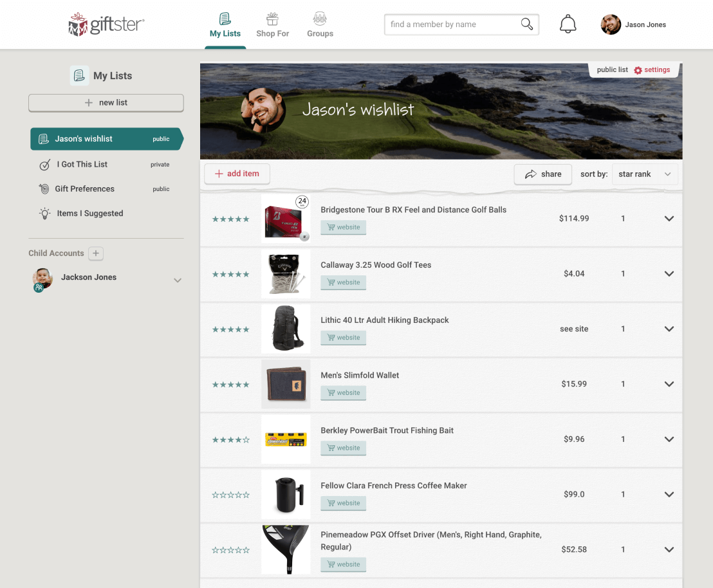Click the I Got This List checkmark icon
This screenshot has height=588, width=713.
click(x=44, y=165)
